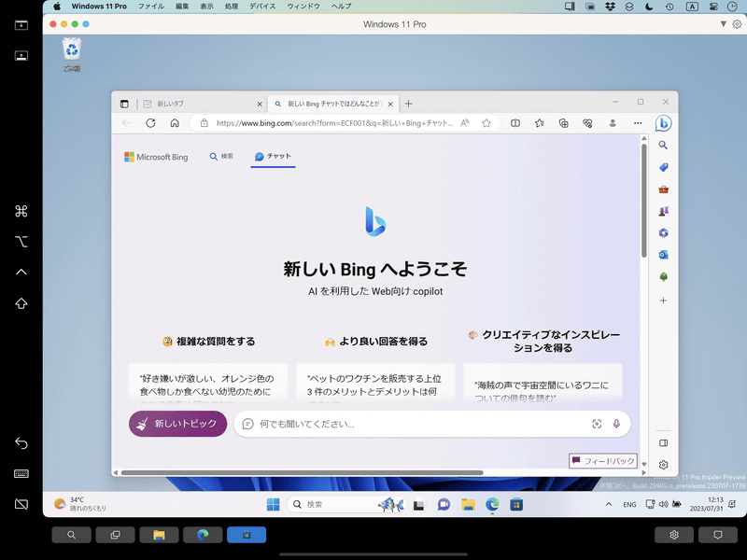The height and width of the screenshot is (560, 747).
Task: Open the Edge settings and more menu
Action: coord(638,123)
